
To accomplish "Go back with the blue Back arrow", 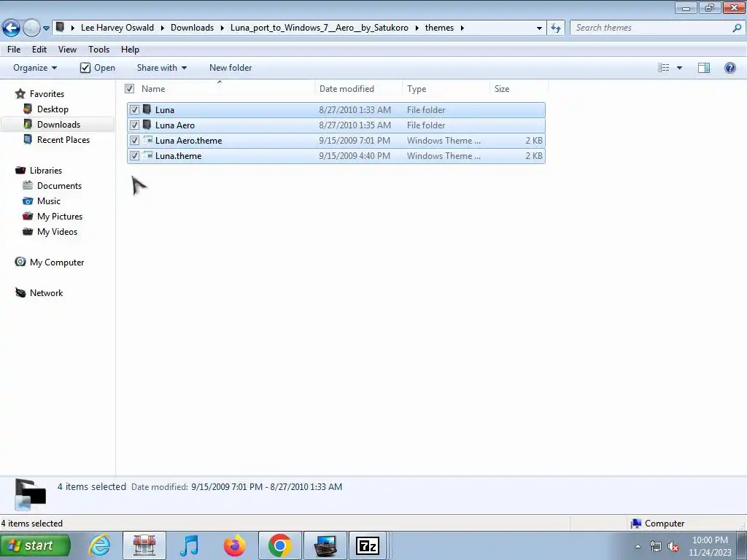I will point(11,28).
